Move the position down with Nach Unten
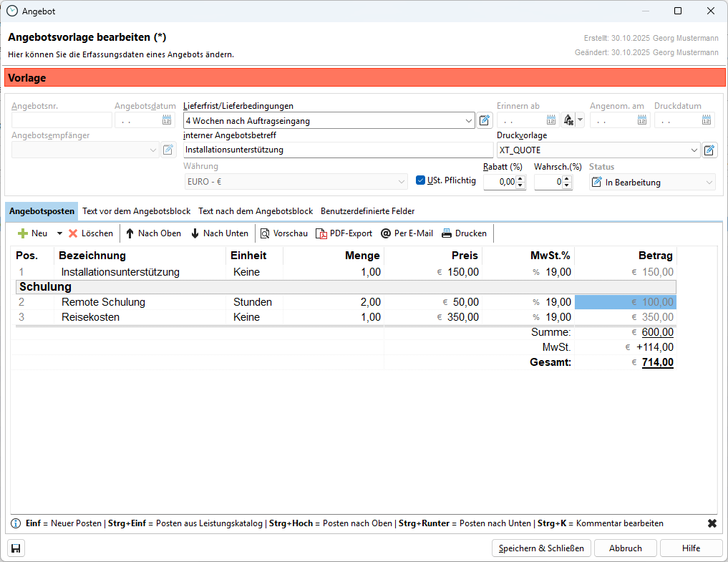The image size is (728, 562). (219, 233)
